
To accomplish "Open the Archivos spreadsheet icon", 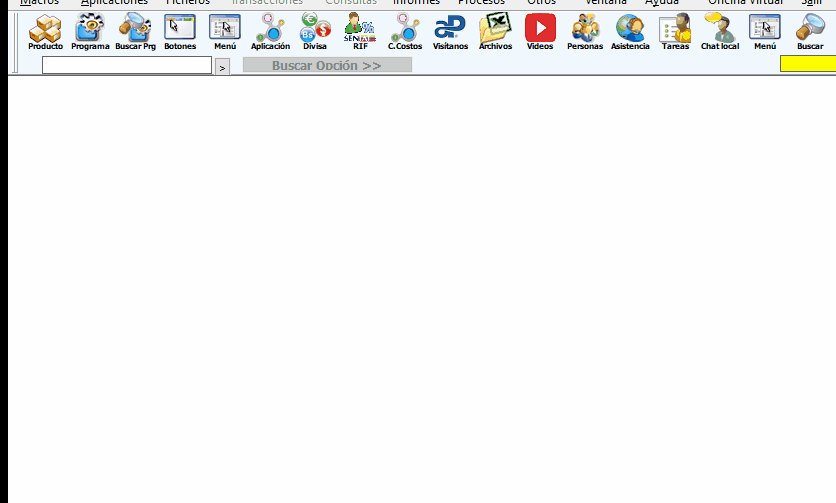I will (x=495, y=31).
